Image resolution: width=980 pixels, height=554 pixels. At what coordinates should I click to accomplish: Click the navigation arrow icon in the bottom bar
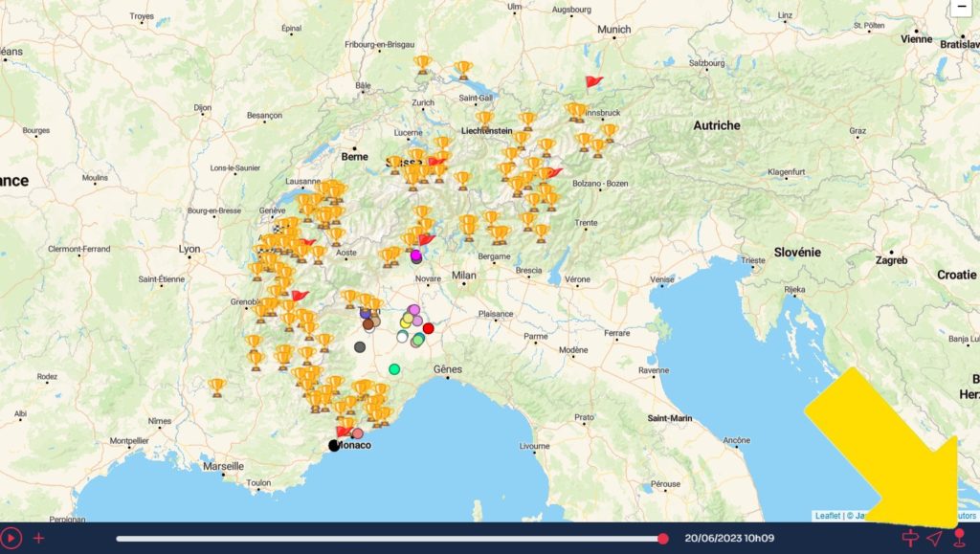tap(934, 539)
